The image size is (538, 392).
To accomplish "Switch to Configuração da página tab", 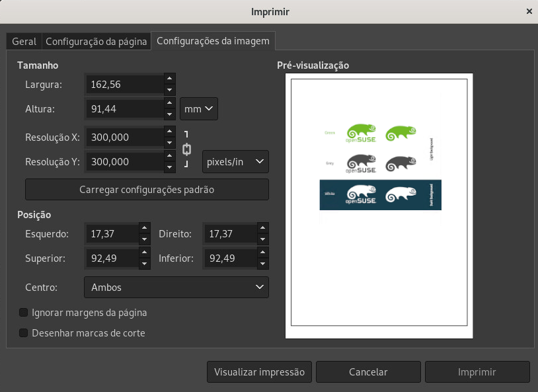I will (x=96, y=42).
